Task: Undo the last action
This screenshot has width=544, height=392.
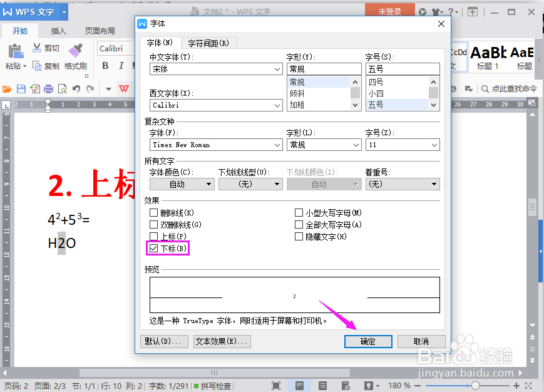Action: click(x=75, y=89)
